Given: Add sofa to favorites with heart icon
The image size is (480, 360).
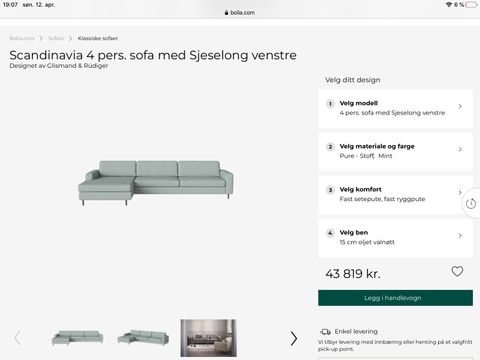Looking at the screenshot, I should click(x=457, y=271).
